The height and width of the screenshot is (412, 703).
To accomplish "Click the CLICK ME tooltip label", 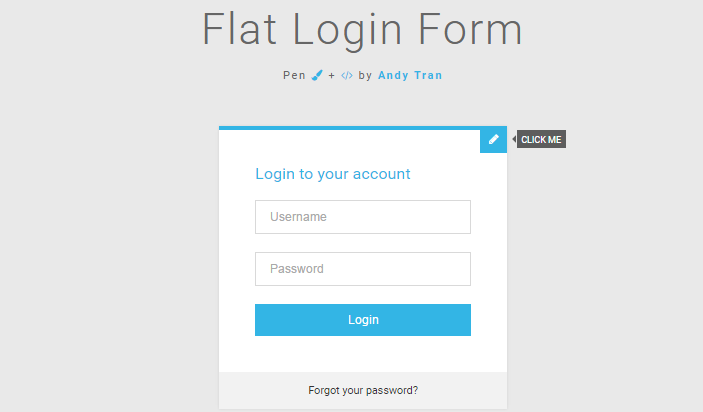I will coord(541,139).
